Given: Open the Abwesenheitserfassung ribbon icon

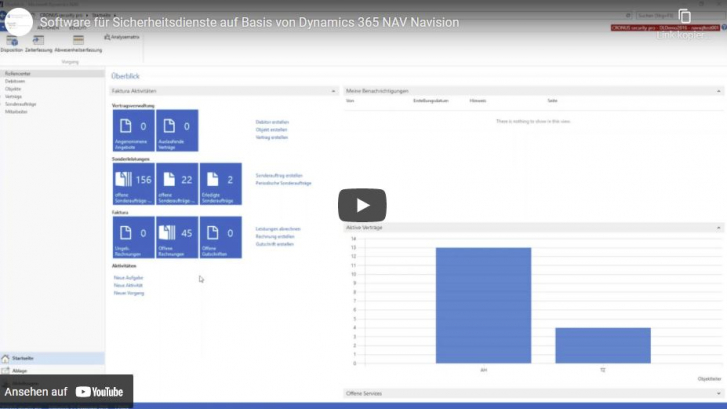Looking at the screenshot, I should point(78,44).
